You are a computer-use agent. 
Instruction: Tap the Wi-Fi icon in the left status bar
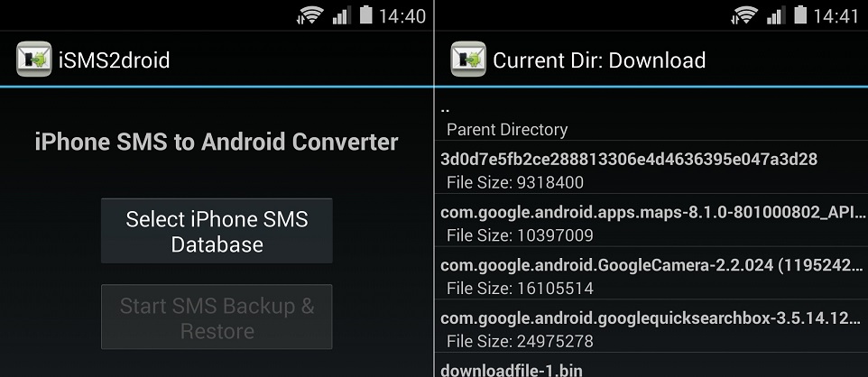pyautogui.click(x=310, y=15)
